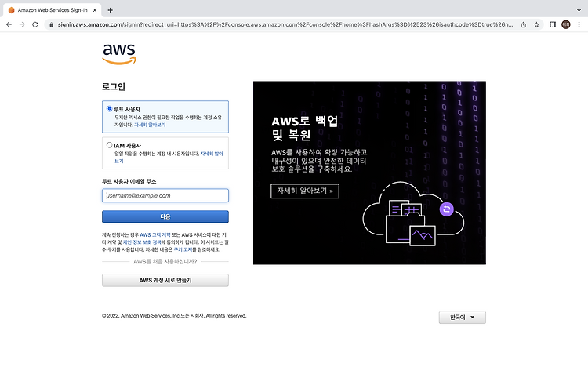Open the browser side panel icon
The height and width of the screenshot is (367, 588).
pos(553,24)
